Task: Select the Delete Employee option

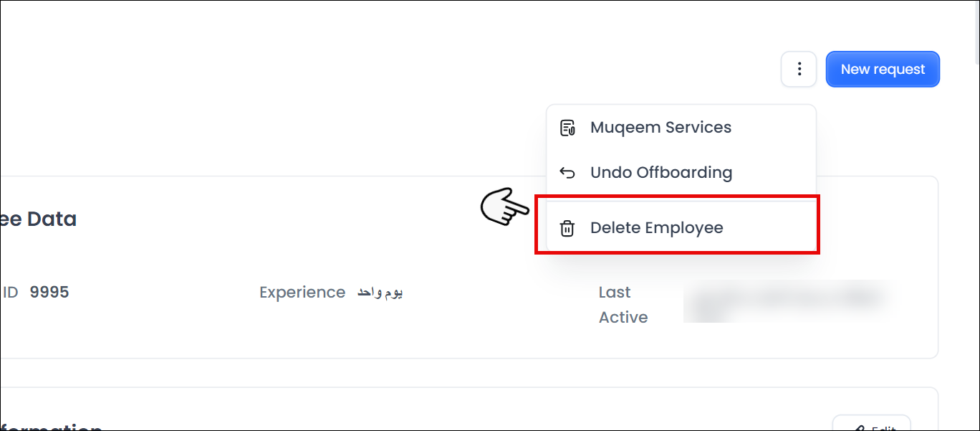Action: point(656,228)
